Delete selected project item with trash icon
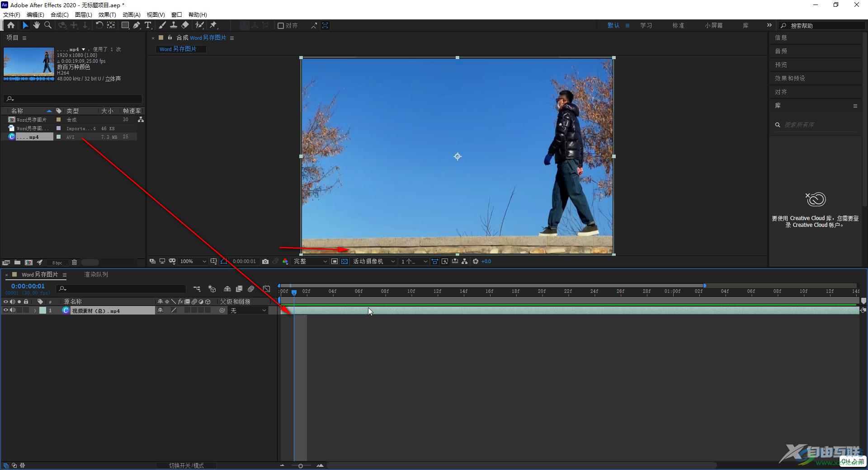This screenshot has height=470, width=868. coord(75,263)
